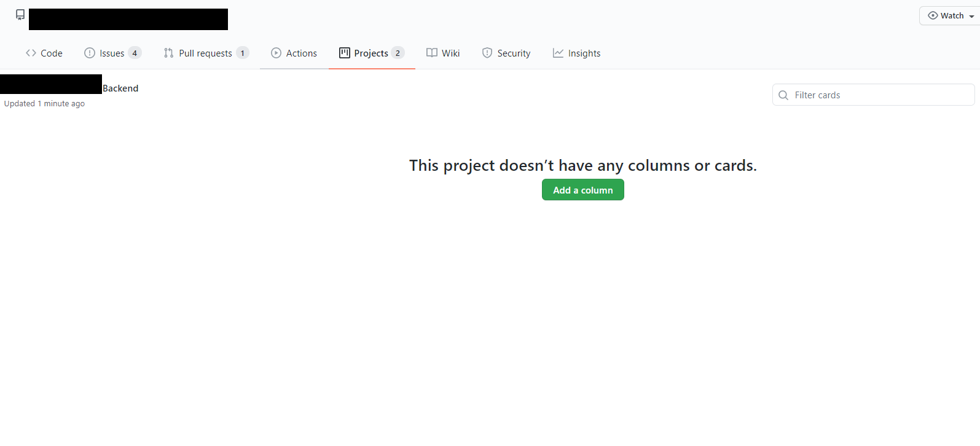
Task: Switch to the Actions tab
Action: click(x=294, y=53)
